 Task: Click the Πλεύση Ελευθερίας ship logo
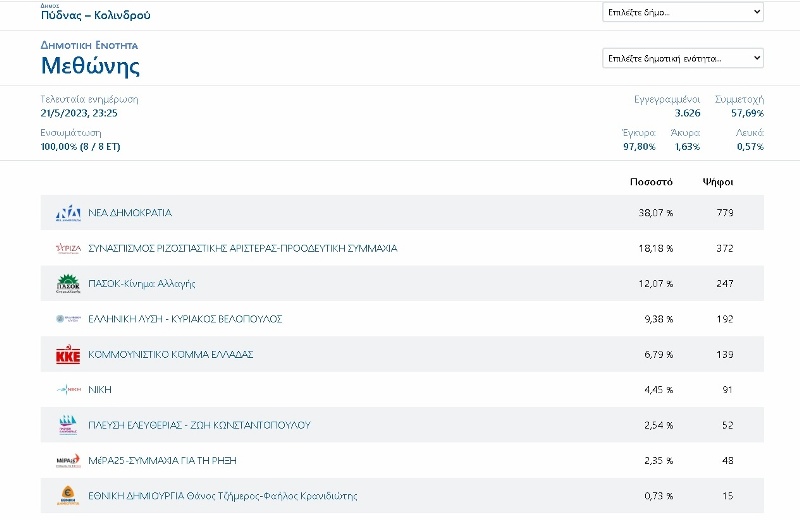pos(68,425)
